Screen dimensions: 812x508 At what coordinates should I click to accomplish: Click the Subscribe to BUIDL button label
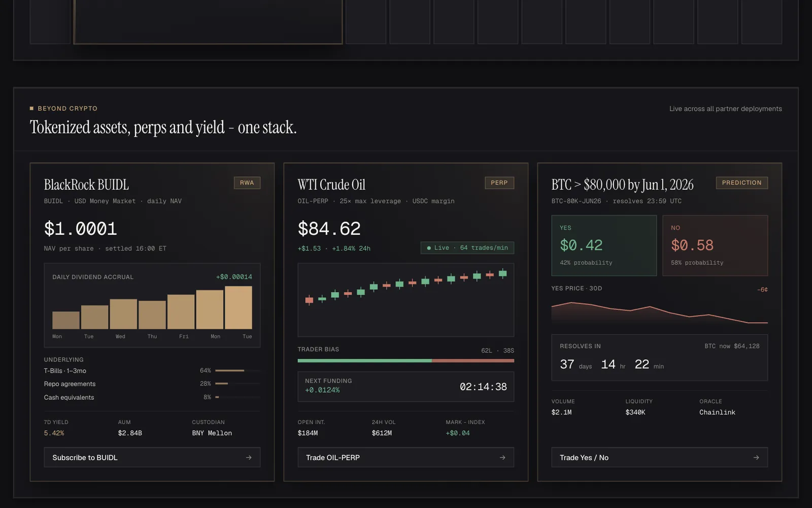[x=85, y=458]
